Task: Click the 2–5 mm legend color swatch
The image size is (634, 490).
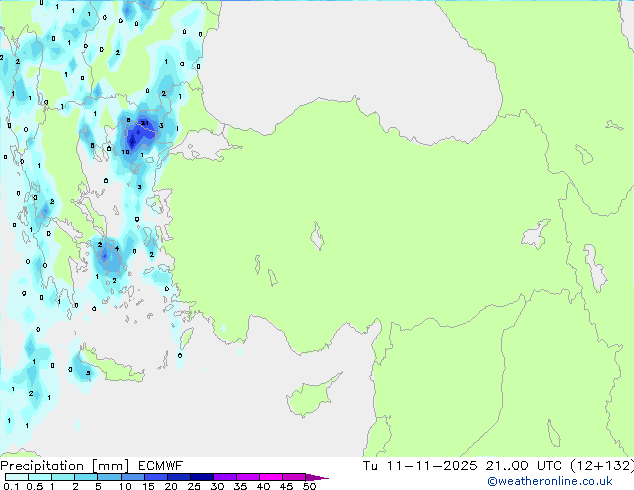Action: pos(86,477)
